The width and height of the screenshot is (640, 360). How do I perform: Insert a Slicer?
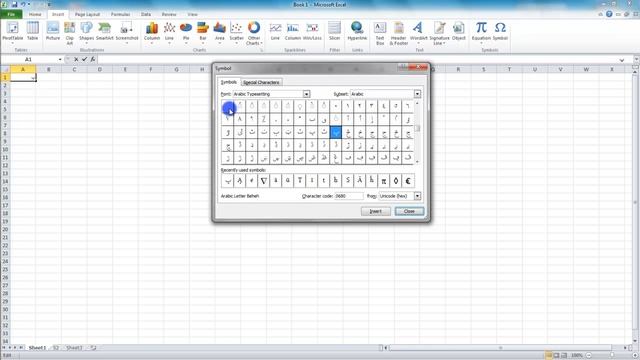[334, 32]
